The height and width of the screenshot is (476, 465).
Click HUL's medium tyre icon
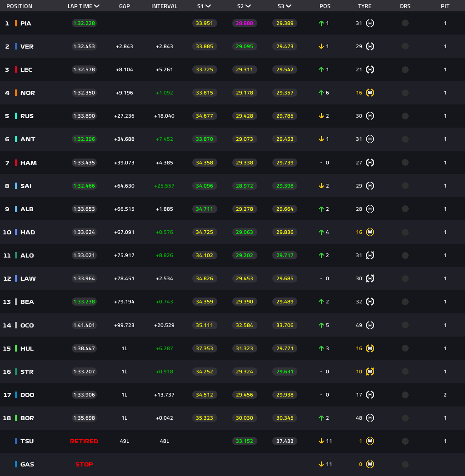coord(370,348)
